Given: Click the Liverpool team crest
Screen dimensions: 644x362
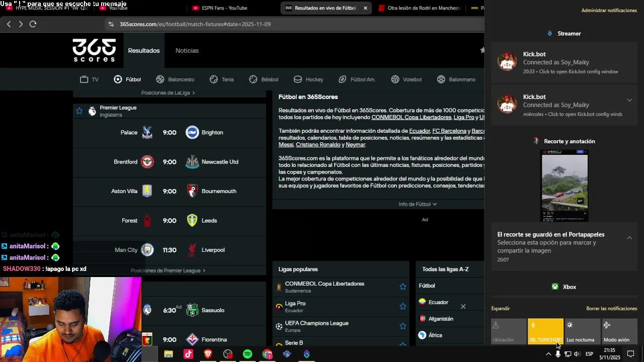Looking at the screenshot, I should tap(192, 250).
